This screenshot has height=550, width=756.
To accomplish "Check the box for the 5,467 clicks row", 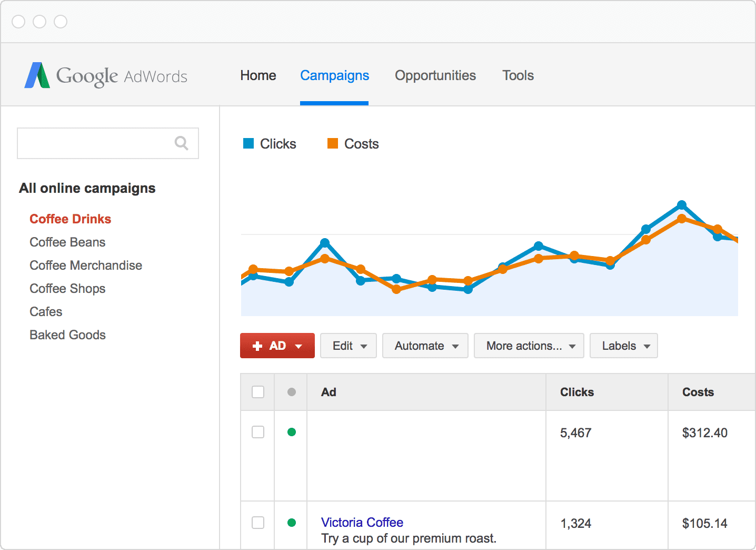I will coord(258,432).
